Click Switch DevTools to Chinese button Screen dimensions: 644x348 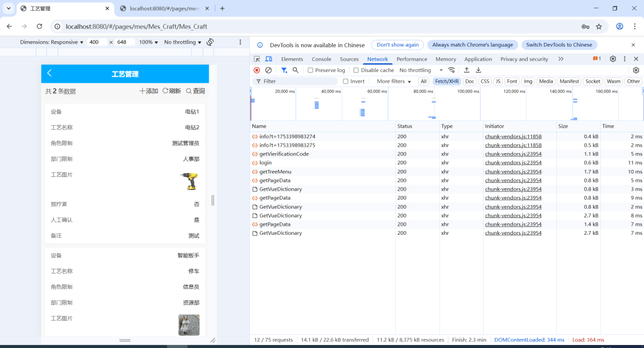559,45
